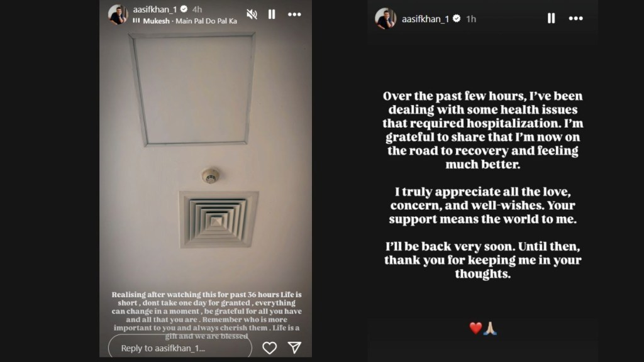Screen dimensions: 644x362
Task: Open the right story's three-dot options menu
Action: point(576,18)
